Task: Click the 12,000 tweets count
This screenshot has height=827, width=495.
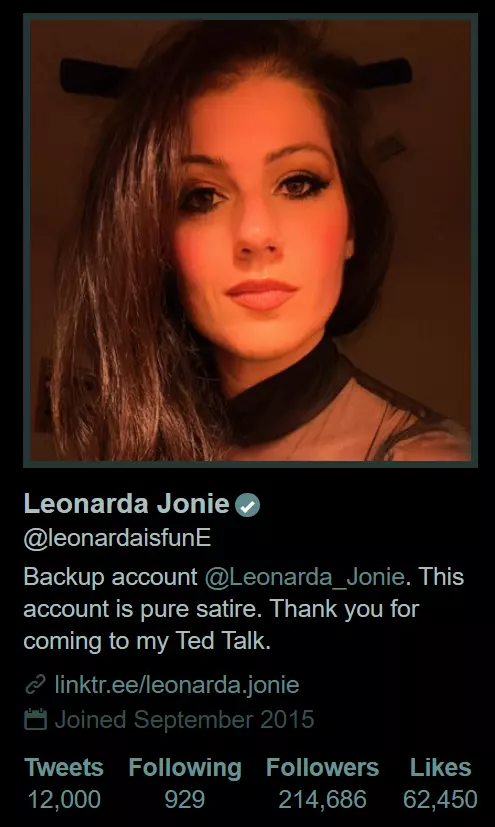Action: click(x=64, y=800)
